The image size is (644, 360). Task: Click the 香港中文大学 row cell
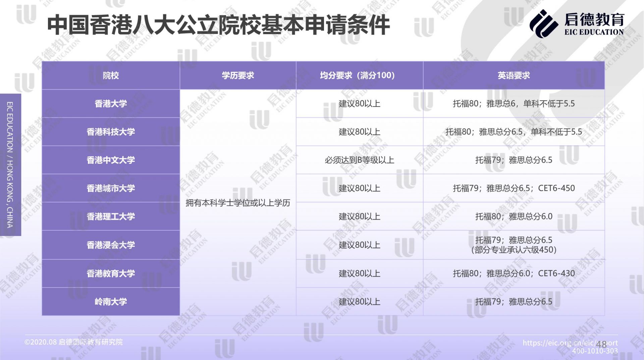click(111, 160)
